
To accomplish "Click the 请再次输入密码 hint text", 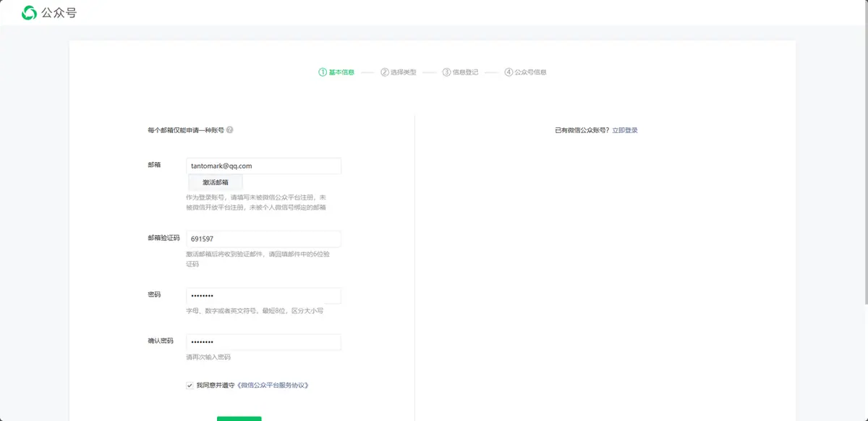I will [x=208, y=357].
